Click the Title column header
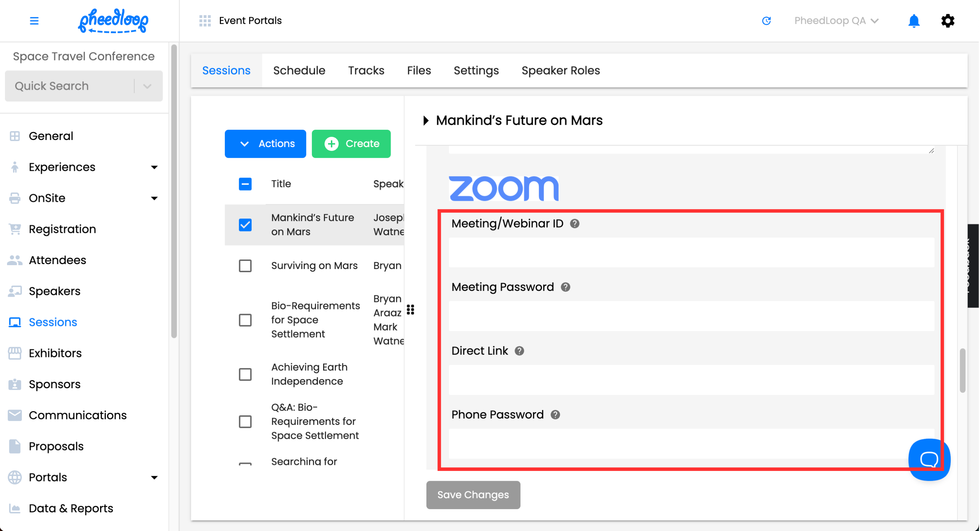This screenshot has height=531, width=980. pyautogui.click(x=281, y=184)
